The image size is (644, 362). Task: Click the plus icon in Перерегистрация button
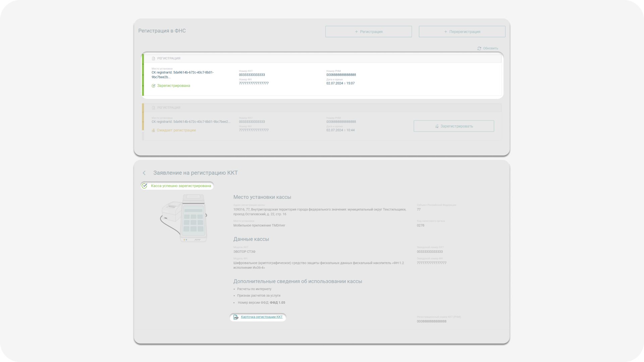pyautogui.click(x=446, y=32)
